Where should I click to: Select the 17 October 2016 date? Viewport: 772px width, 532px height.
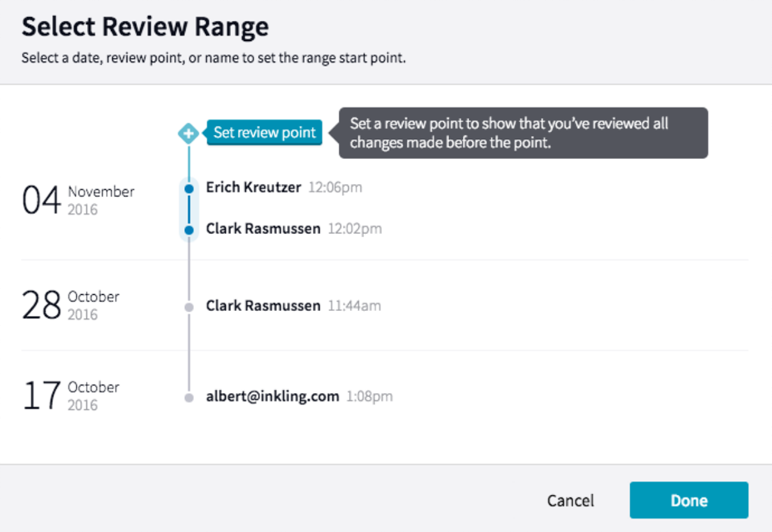71,395
